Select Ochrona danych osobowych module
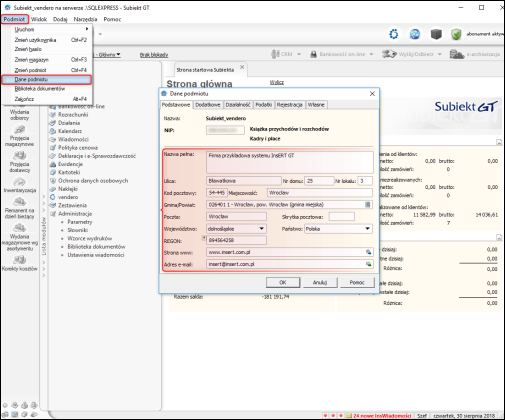This screenshot has width=505, height=420. click(x=93, y=181)
